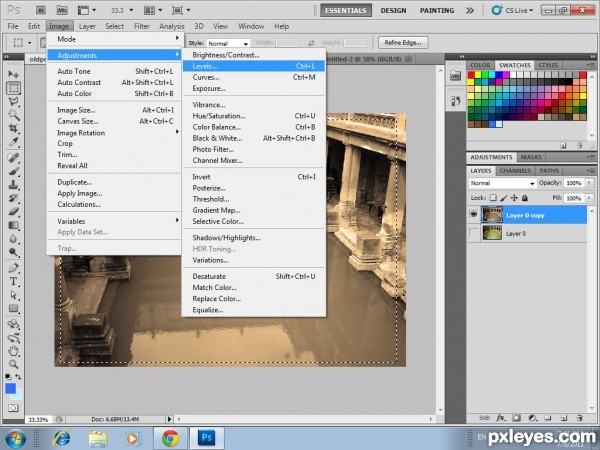Open the Filter menu
This screenshot has width=600, height=450.
tap(142, 26)
